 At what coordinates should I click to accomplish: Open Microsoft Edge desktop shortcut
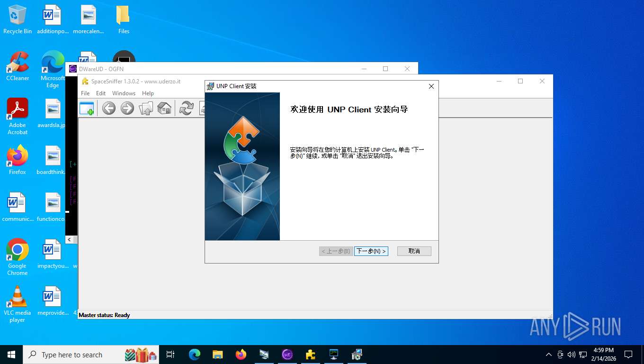pyautogui.click(x=53, y=70)
